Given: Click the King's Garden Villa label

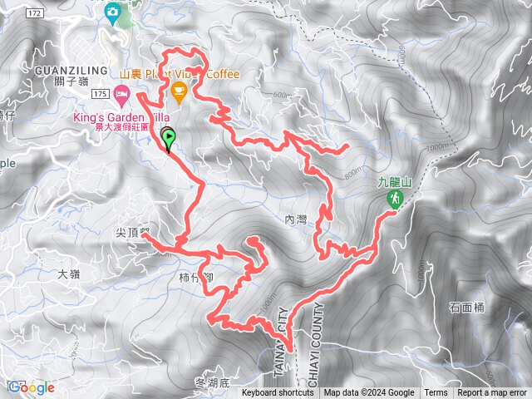Looking at the screenshot, I should (121, 118).
